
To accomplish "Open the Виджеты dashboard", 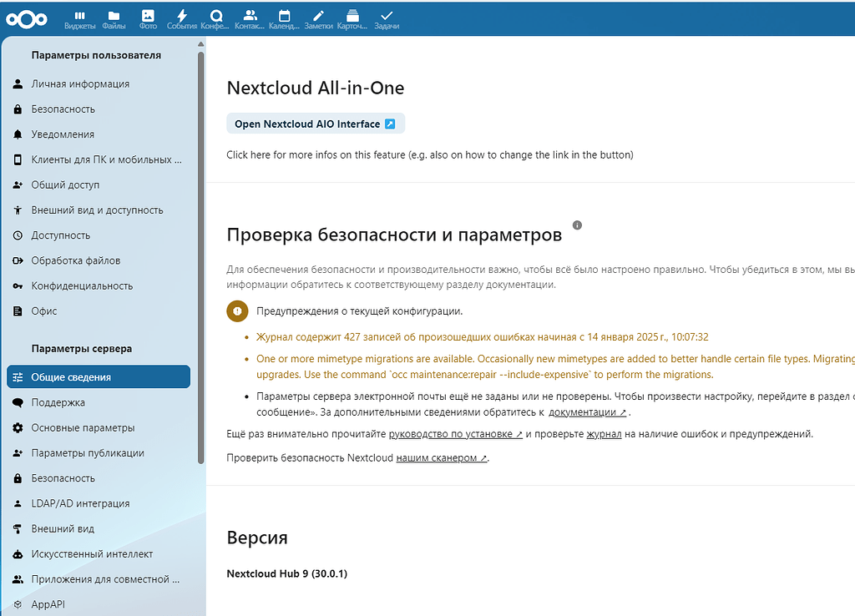I will pyautogui.click(x=79, y=18).
